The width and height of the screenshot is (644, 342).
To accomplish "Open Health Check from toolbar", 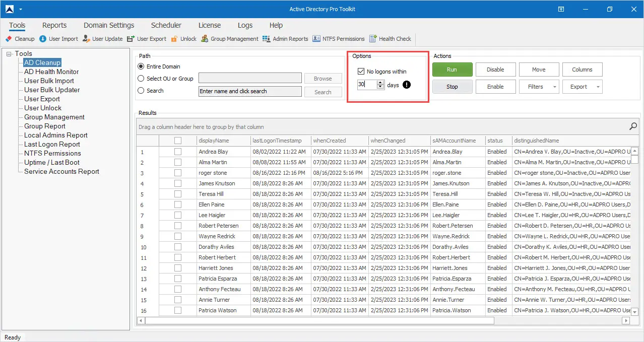I will coord(390,39).
